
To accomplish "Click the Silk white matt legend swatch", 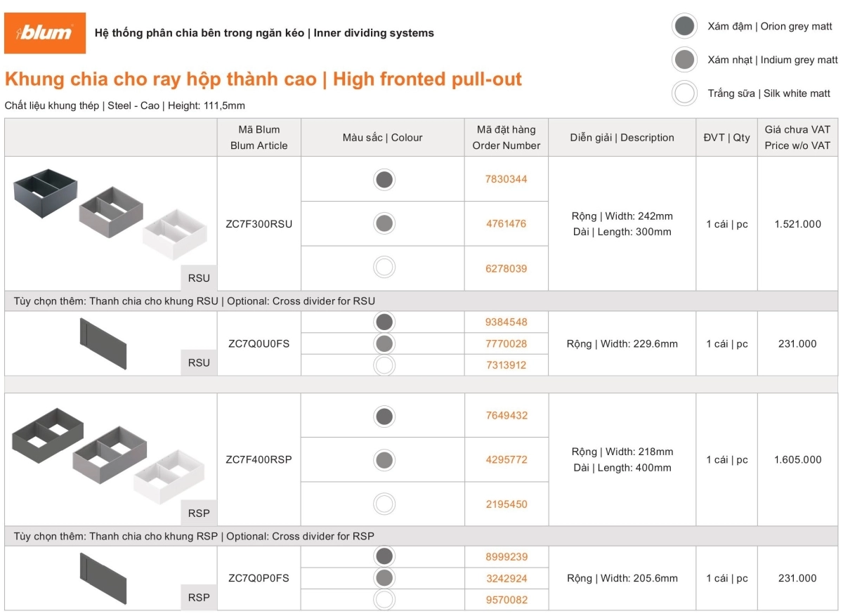I will 684,93.
